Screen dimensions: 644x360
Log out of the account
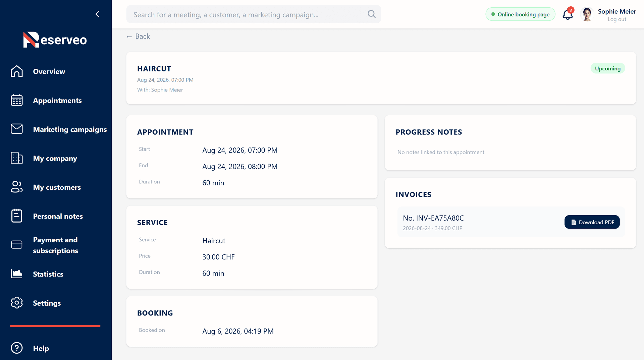tap(617, 19)
